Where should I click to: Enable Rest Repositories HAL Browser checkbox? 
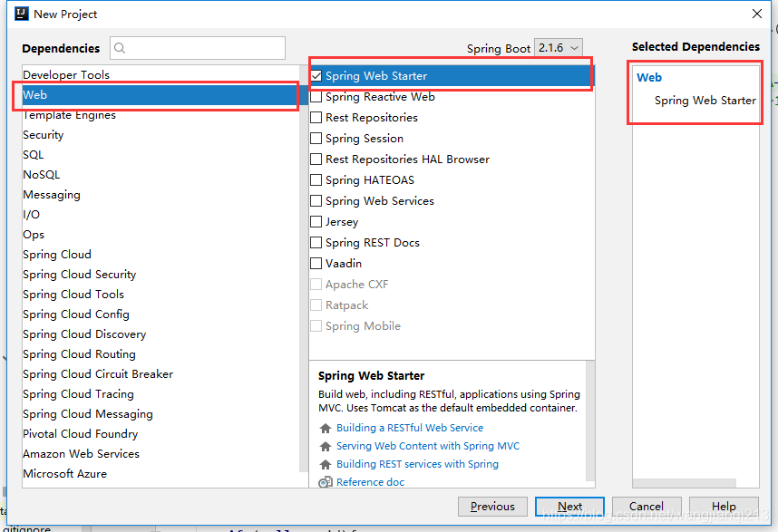point(316,160)
